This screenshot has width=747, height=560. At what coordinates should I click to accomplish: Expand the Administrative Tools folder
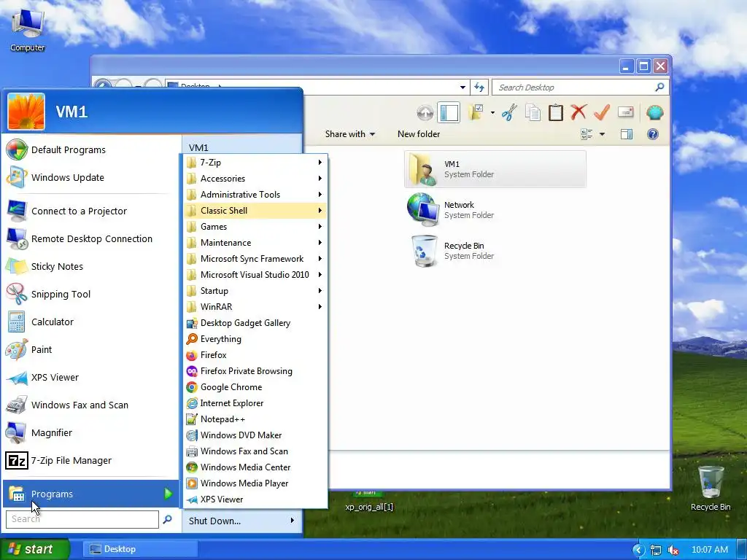pyautogui.click(x=255, y=194)
